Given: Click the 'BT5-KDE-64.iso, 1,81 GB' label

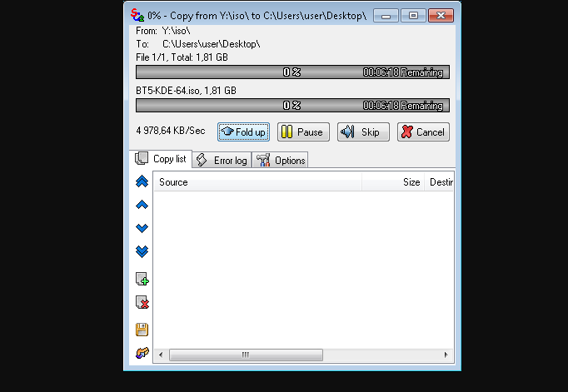Looking at the screenshot, I should click(x=187, y=91).
